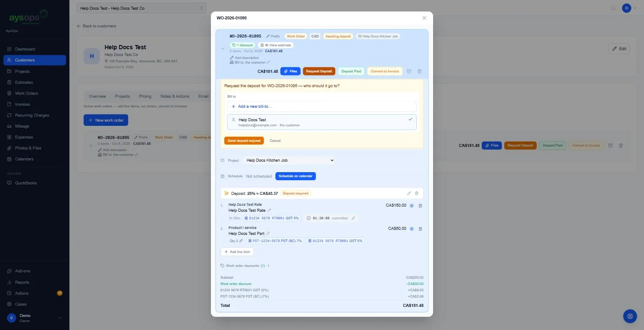Delete the Help Docs Test Rate line item
This screenshot has width=644, height=330.
click(x=420, y=206)
